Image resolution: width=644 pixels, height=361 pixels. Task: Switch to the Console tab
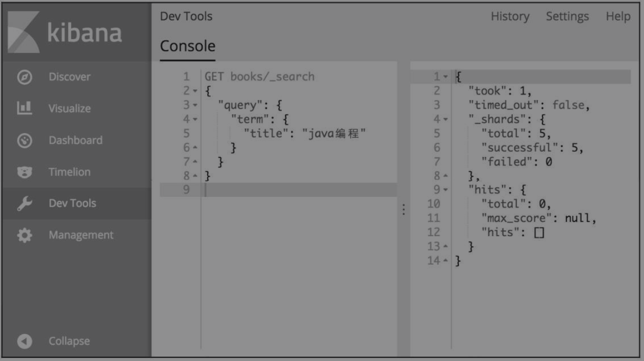(x=187, y=46)
